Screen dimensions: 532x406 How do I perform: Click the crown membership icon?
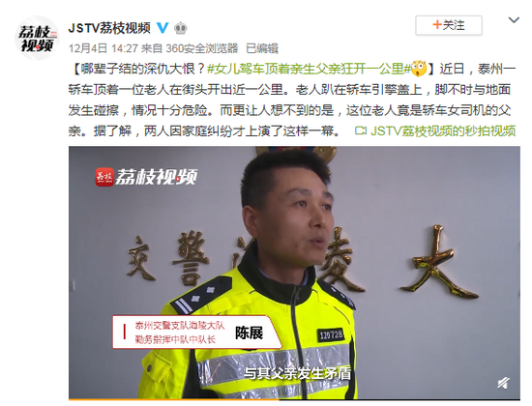(181, 28)
